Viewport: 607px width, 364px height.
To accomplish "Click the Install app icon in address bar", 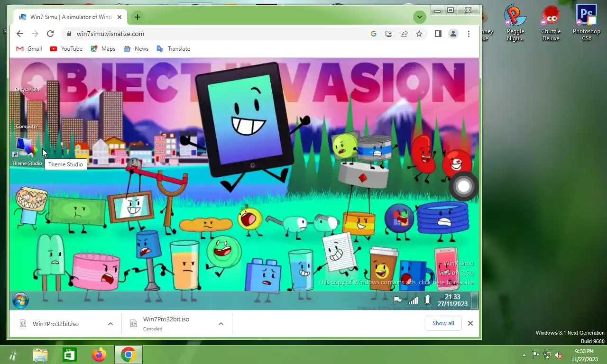I will pyautogui.click(x=389, y=34).
